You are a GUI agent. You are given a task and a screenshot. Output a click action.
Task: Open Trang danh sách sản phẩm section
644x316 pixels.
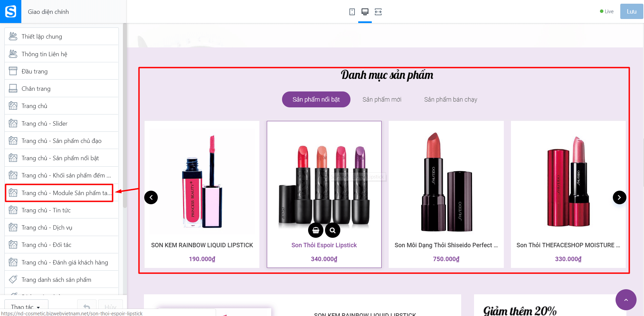coord(62,279)
